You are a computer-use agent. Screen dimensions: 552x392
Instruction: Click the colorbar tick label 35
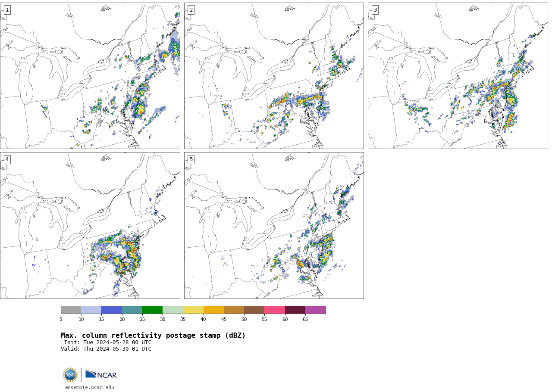183,319
